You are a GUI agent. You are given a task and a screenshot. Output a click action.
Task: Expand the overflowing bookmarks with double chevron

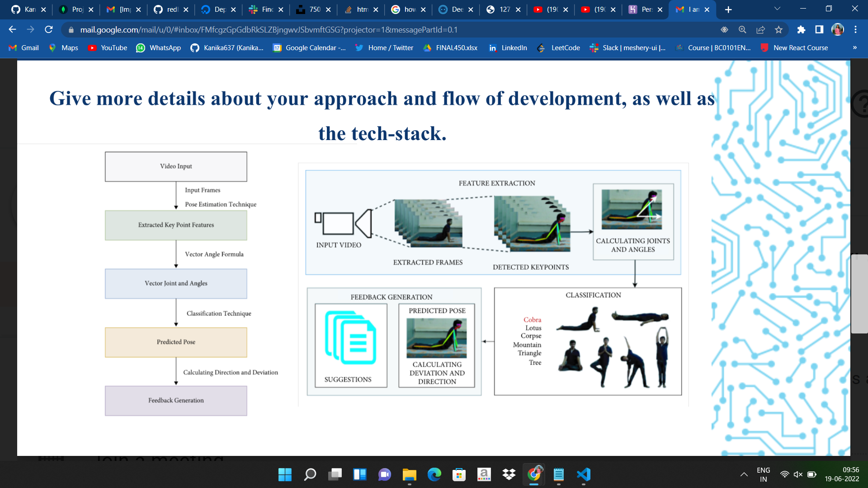pyautogui.click(x=854, y=47)
